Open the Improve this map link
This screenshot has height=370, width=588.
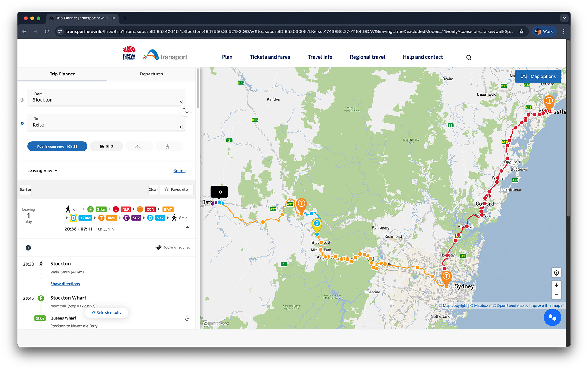click(x=547, y=306)
